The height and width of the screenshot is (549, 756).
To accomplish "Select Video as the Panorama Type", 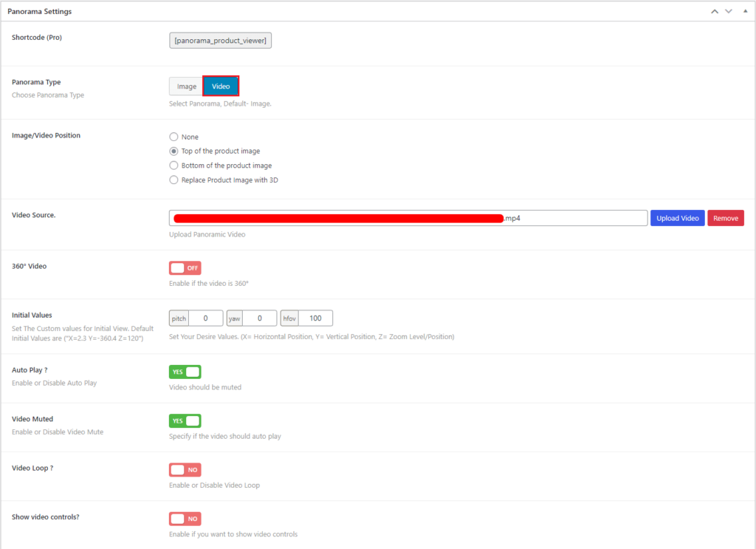I will point(221,86).
